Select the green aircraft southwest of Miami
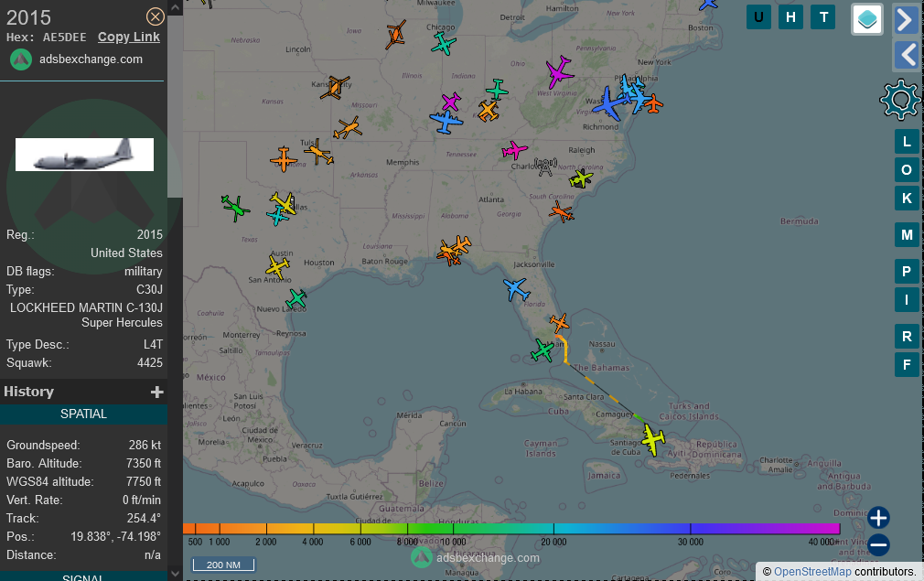 tap(543, 351)
